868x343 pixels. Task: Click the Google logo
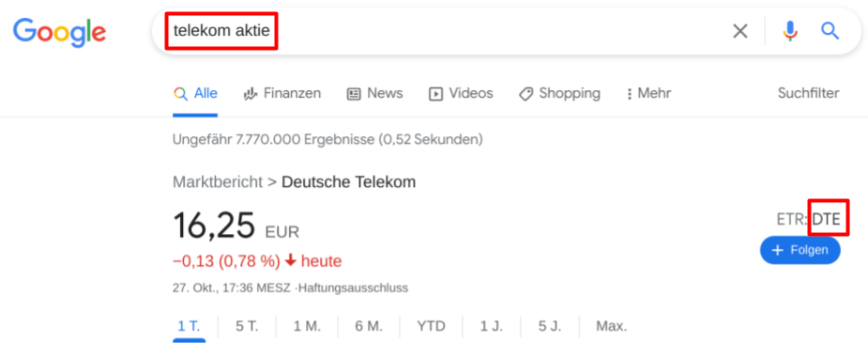click(x=59, y=33)
